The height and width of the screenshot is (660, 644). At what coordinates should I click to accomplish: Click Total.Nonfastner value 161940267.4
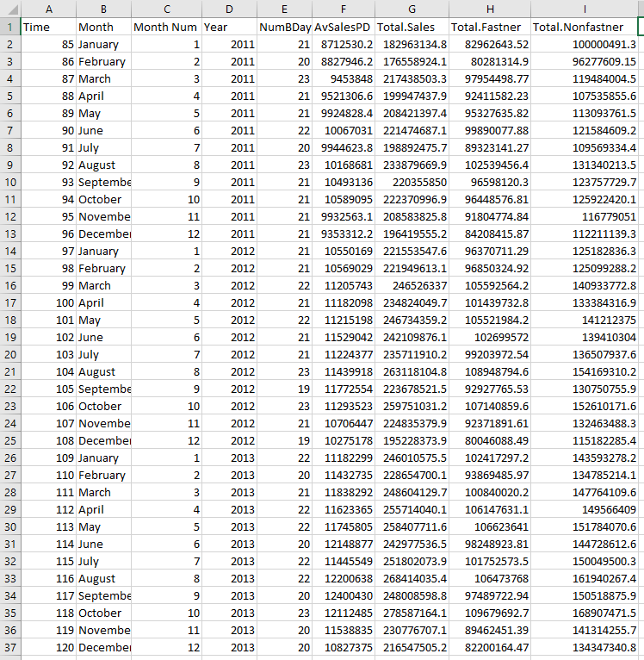point(585,578)
